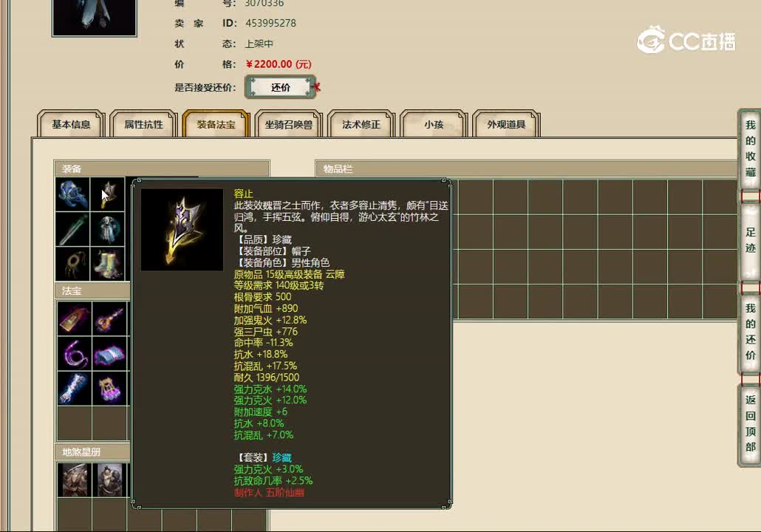Click the 还价 counter-offer button
Viewport: 761px width, 532px height.
pyautogui.click(x=280, y=87)
